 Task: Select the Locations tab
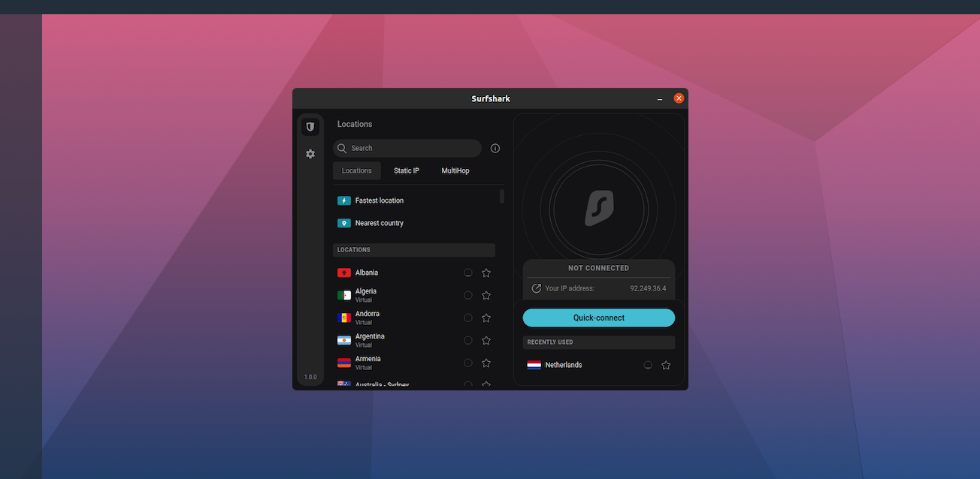(x=356, y=171)
